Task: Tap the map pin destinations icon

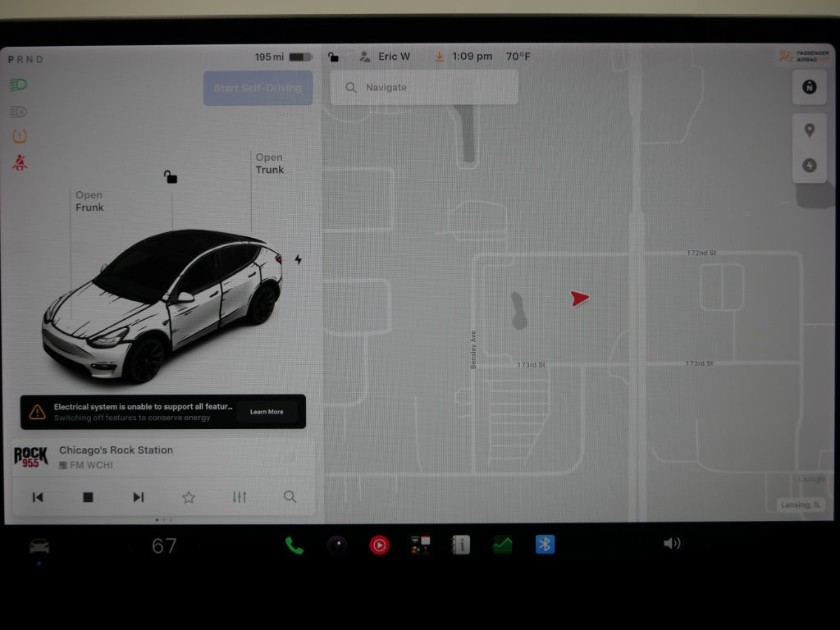Action: tap(810, 130)
